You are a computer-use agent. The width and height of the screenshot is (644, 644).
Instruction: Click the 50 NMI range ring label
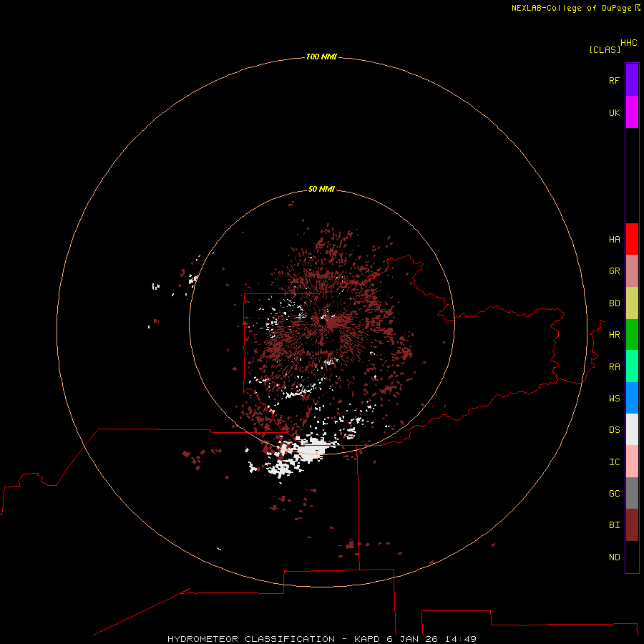click(321, 189)
